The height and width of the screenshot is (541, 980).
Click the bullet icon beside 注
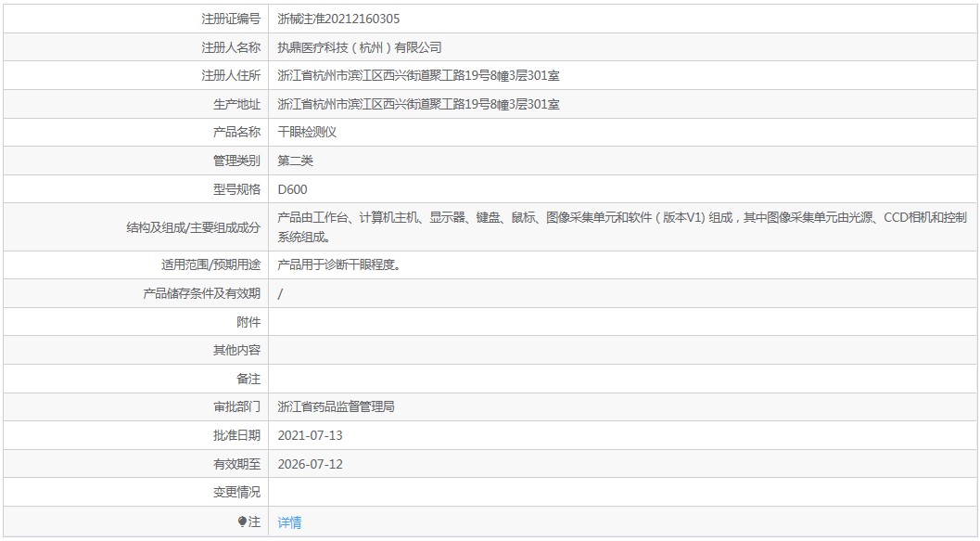[243, 522]
